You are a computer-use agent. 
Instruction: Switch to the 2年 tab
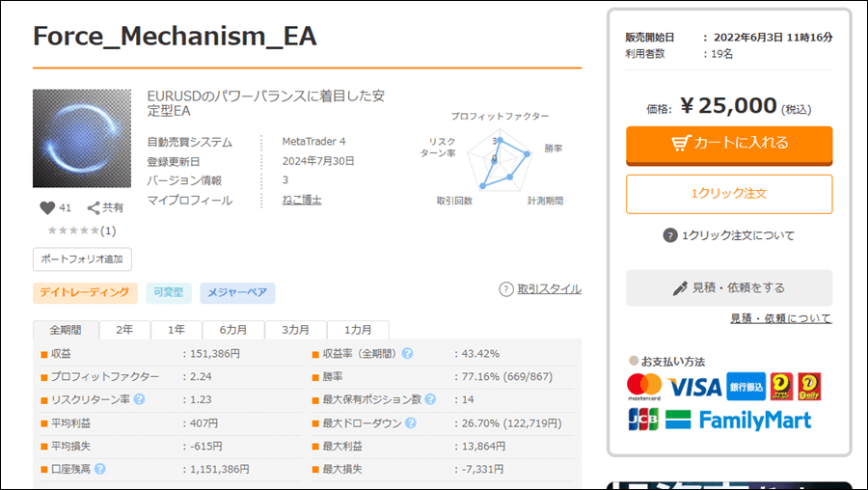(124, 330)
